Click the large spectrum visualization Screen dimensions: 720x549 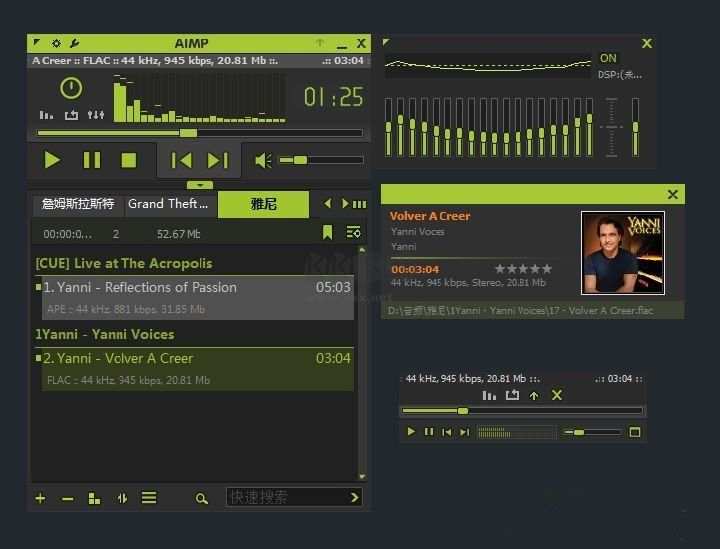click(x=199, y=98)
